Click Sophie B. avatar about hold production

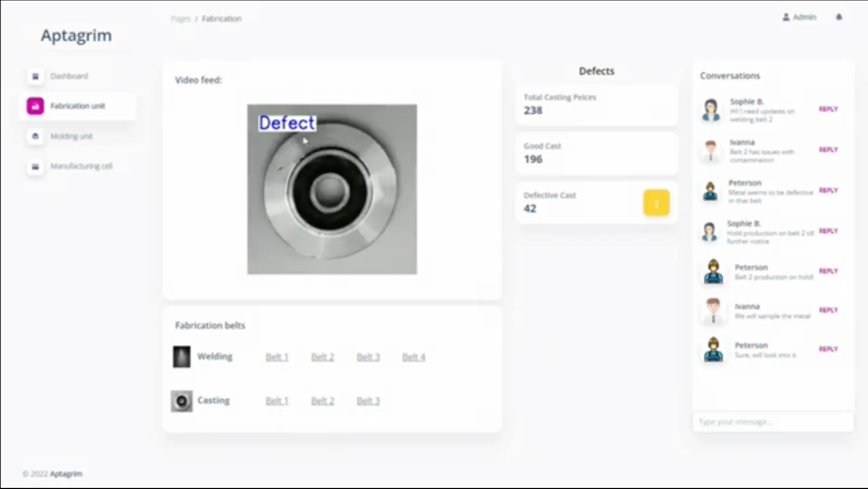point(710,231)
